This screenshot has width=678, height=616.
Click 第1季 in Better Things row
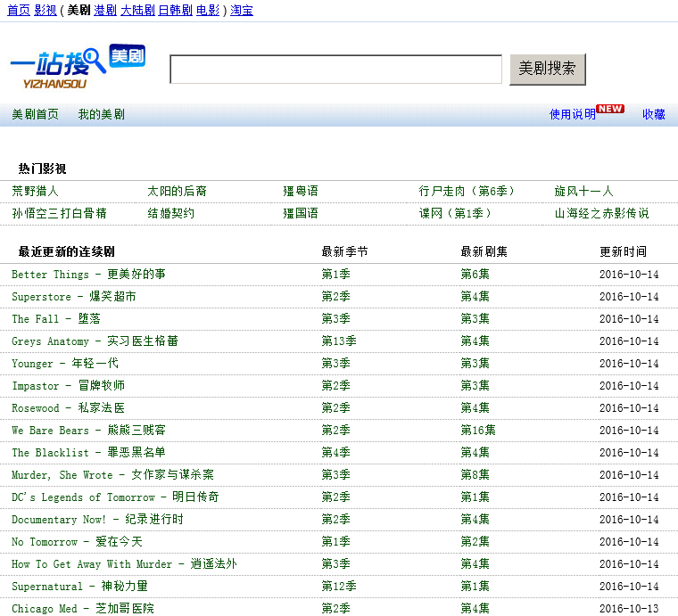[336, 275]
